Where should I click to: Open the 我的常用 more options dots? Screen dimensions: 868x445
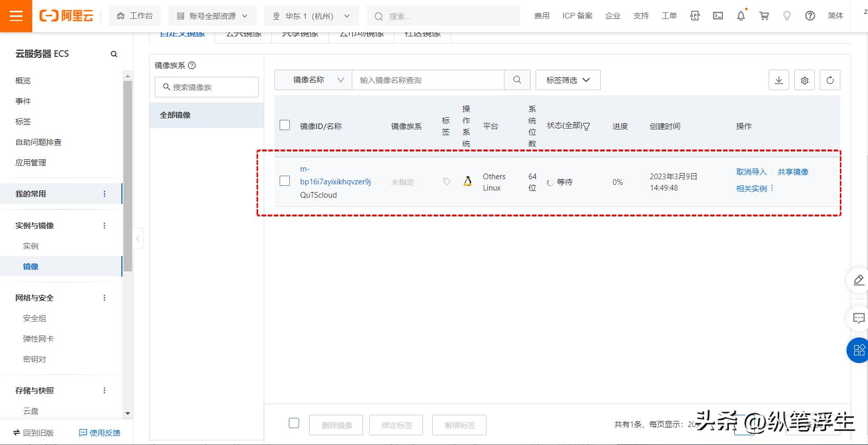pos(104,194)
